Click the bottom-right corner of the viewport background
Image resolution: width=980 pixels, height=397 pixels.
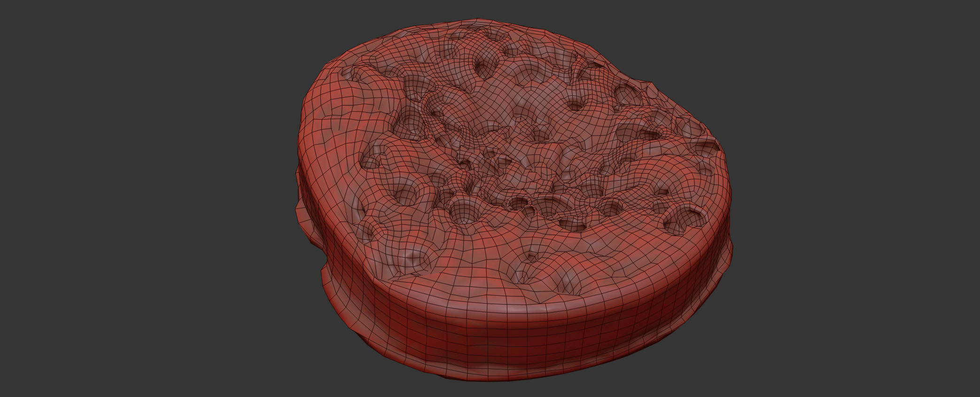click(x=975, y=392)
